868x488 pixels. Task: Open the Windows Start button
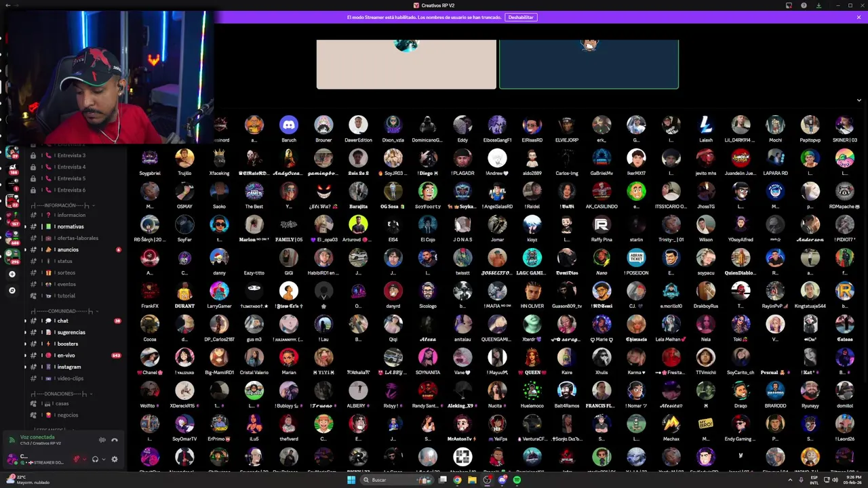(351, 480)
